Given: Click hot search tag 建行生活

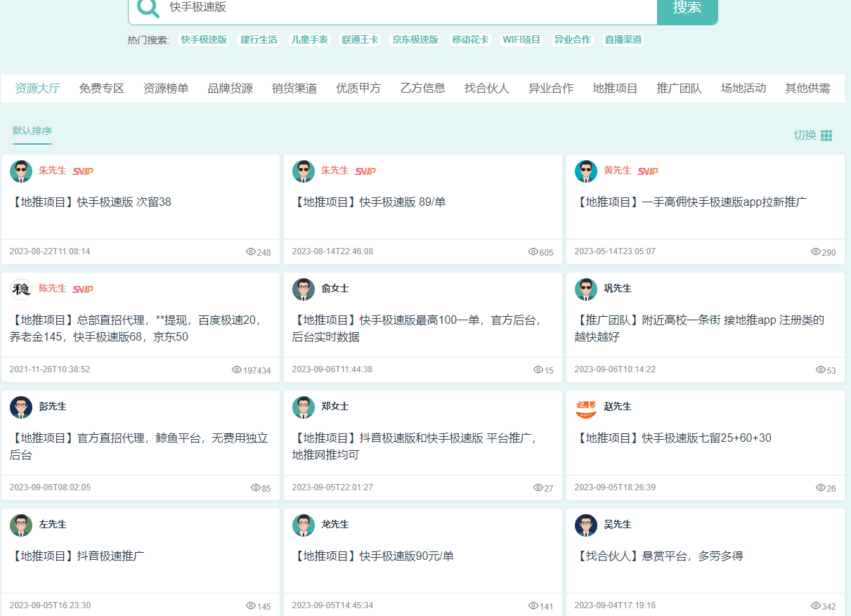Looking at the screenshot, I should click(259, 40).
